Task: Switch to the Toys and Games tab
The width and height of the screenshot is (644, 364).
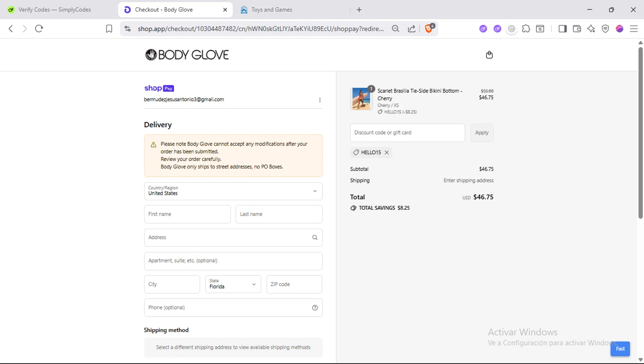Action: (x=292, y=9)
